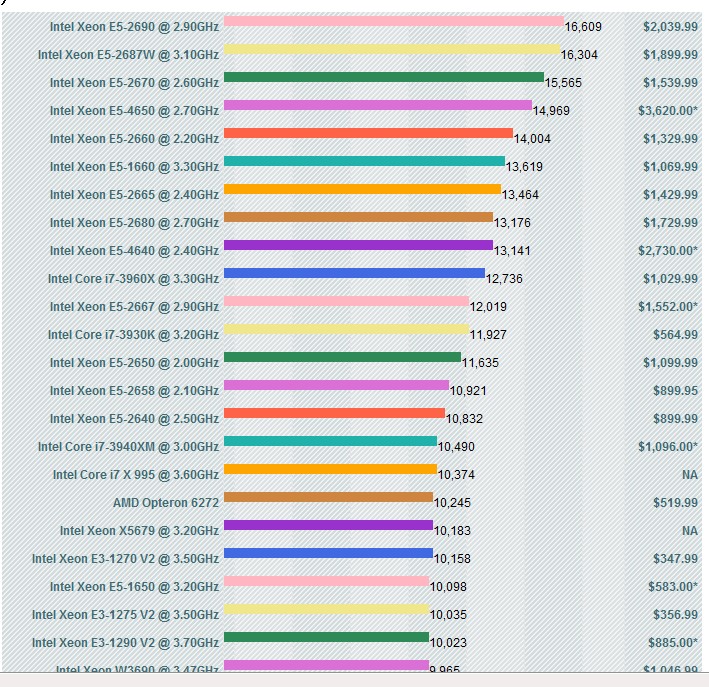Image resolution: width=709 pixels, height=687 pixels.
Task: Open the $519.99 price link
Action: (x=676, y=503)
